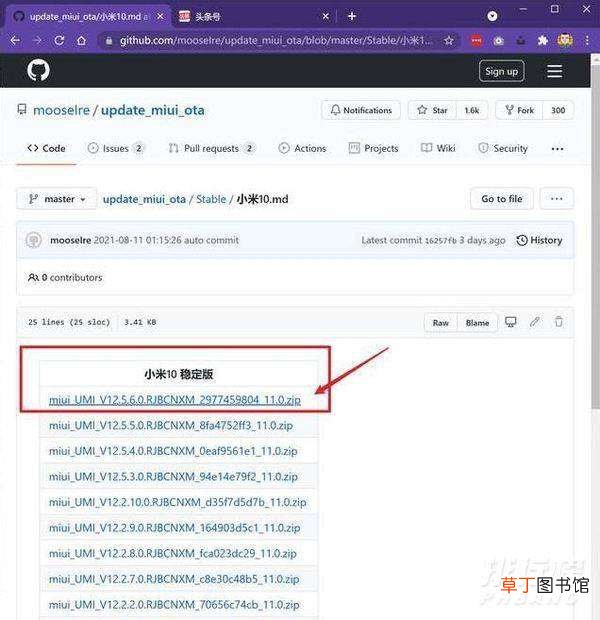View the file History
600x620 pixels.
tap(539, 240)
